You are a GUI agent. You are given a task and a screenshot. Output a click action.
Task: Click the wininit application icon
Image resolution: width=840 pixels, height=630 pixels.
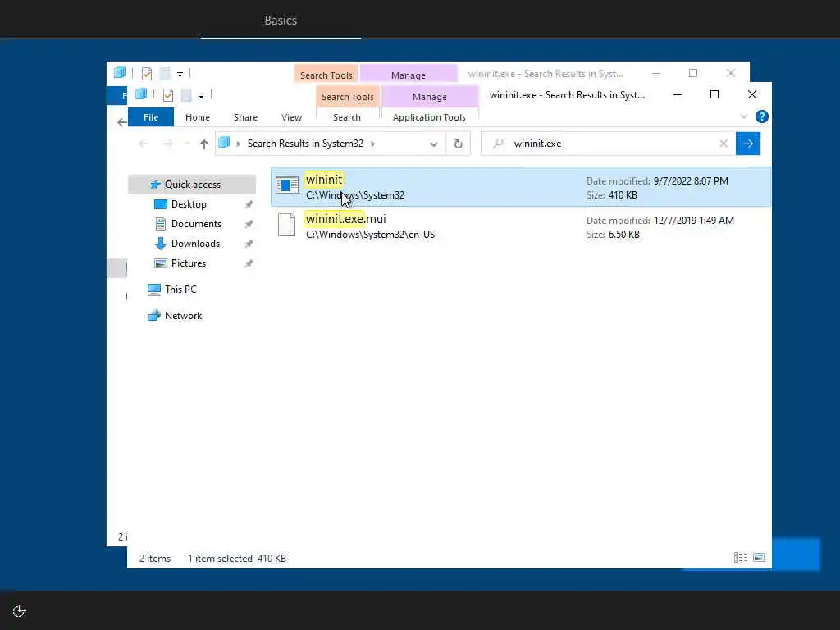[x=287, y=185]
